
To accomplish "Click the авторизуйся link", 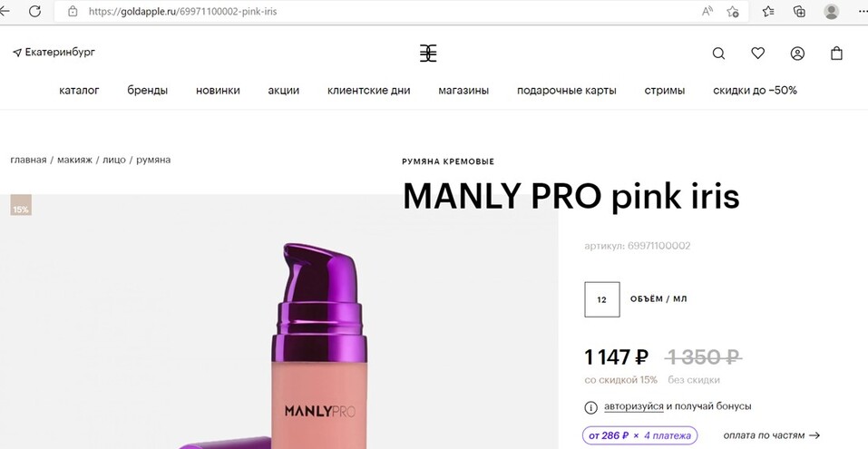I will (633, 406).
